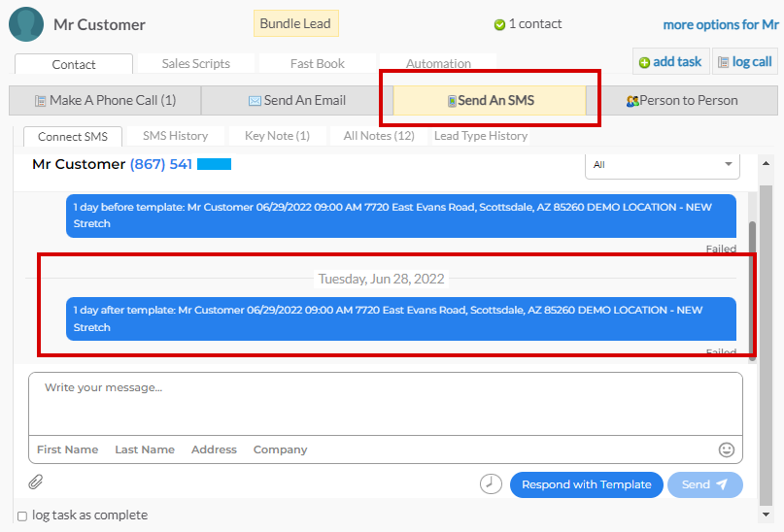Click the inner conversation scrollbar thumb
Viewport: 784px width, 532px height.
[752, 290]
